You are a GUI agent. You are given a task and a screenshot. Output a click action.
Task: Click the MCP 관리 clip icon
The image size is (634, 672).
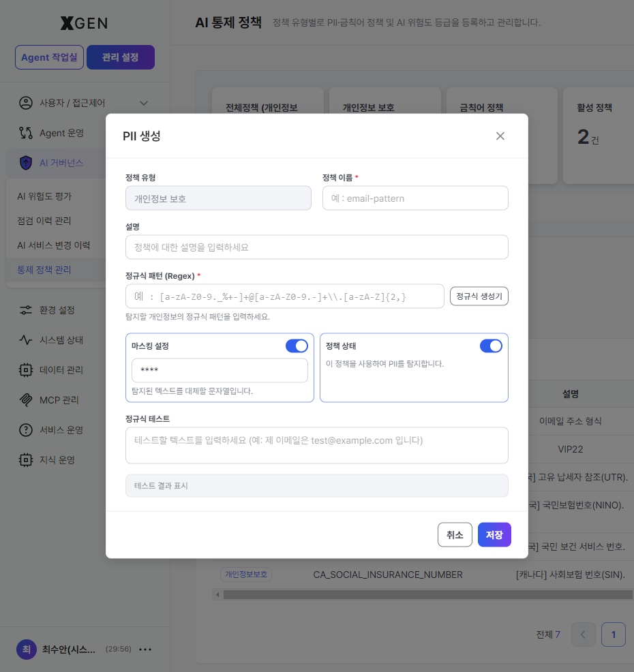coord(26,400)
